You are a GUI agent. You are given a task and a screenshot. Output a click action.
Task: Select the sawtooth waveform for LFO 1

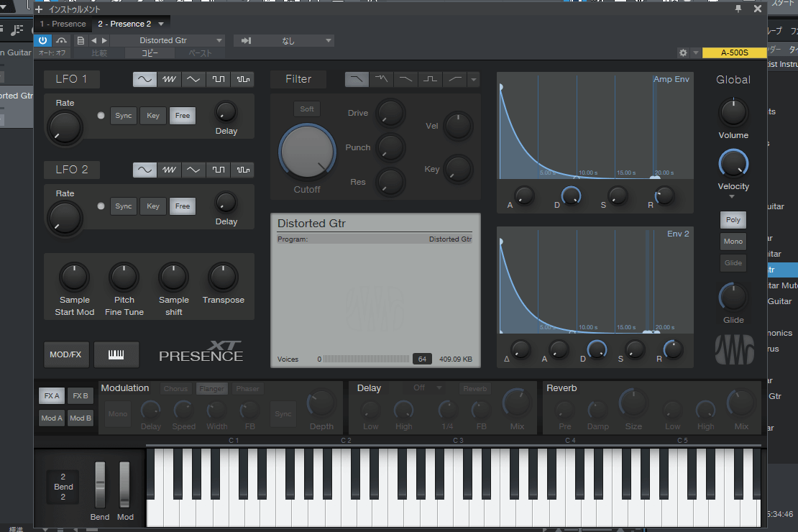169,79
